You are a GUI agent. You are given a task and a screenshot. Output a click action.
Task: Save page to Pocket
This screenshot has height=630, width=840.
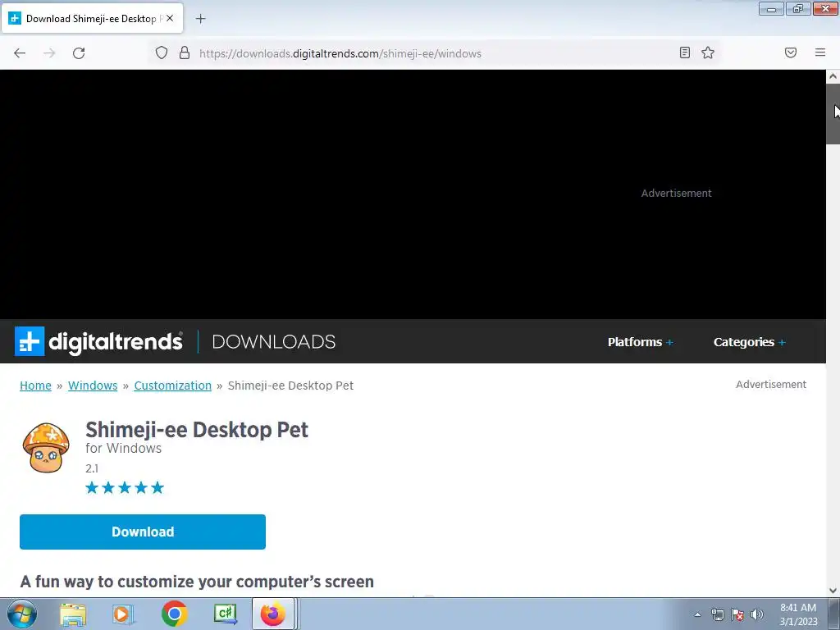pos(791,52)
